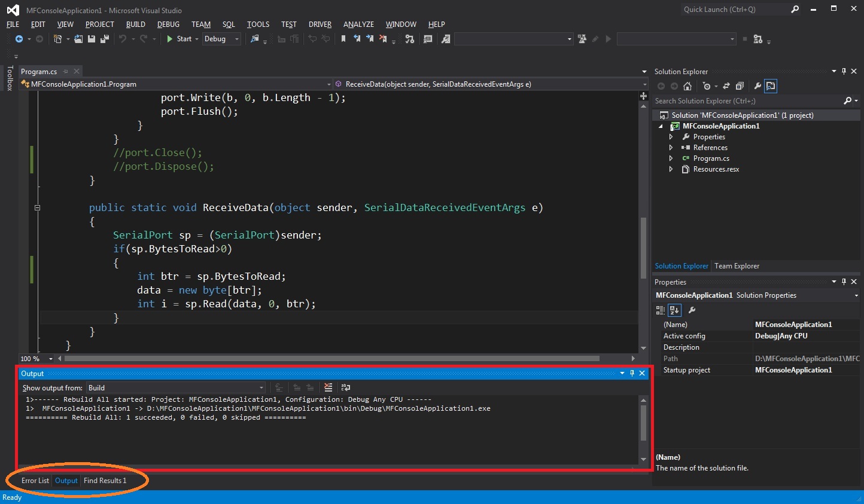Switch to the Error List tab
The height and width of the screenshot is (504, 864).
tap(35, 481)
